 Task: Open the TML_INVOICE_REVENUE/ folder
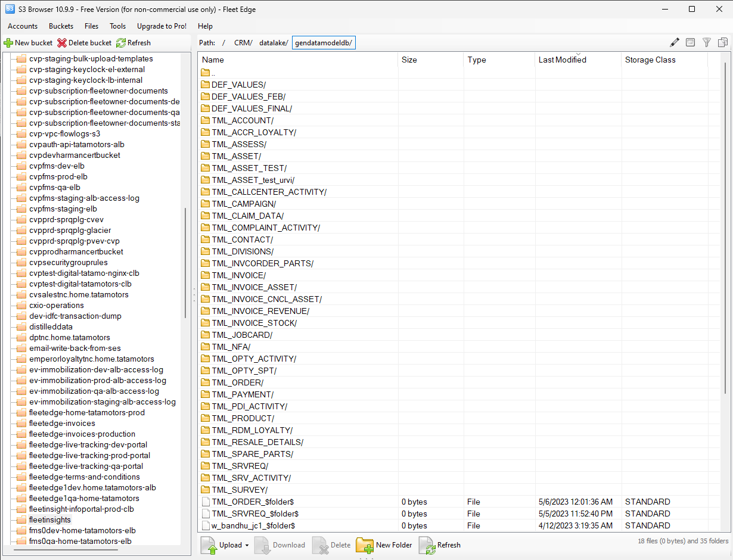[260, 311]
